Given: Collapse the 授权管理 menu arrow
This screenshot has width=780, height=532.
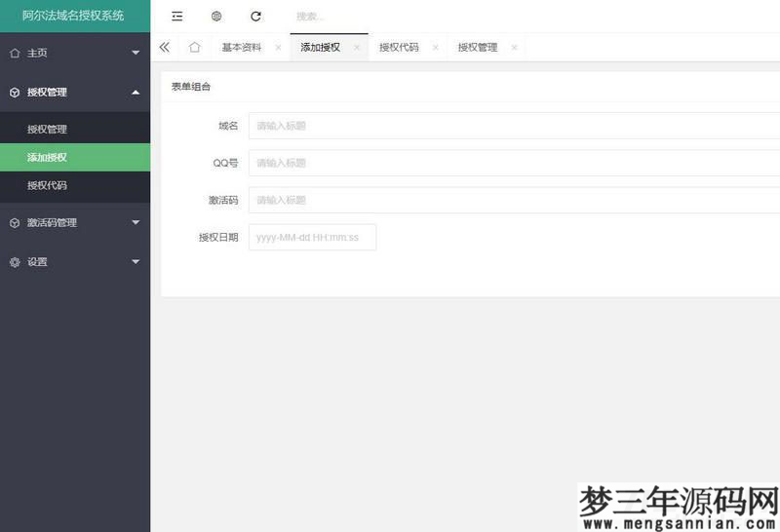Looking at the screenshot, I should tap(136, 93).
